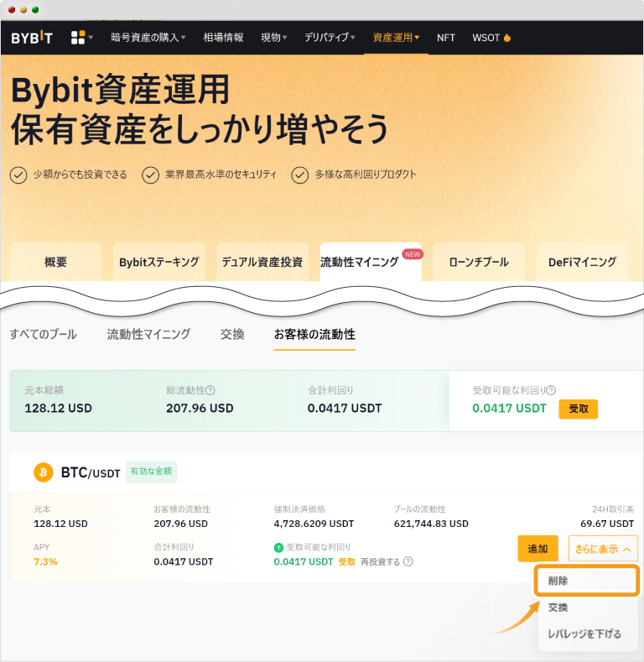Click the 再投資する link
The height and width of the screenshot is (662, 644).
[380, 562]
